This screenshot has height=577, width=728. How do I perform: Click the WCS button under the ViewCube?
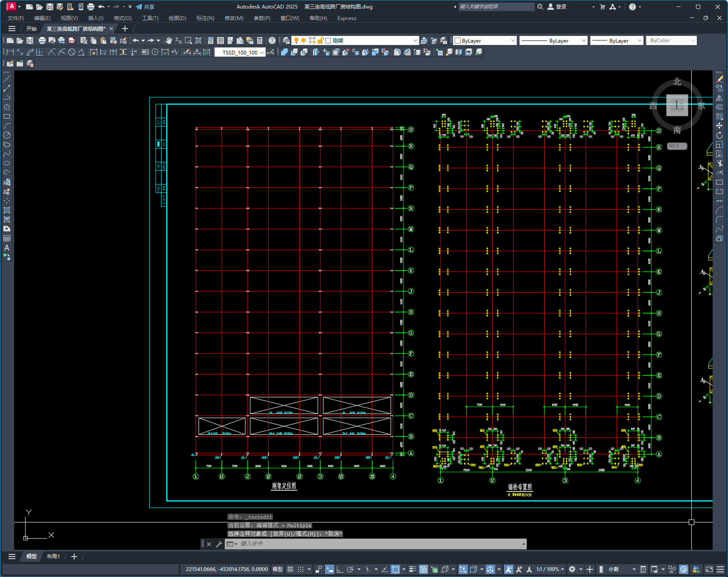coord(677,146)
